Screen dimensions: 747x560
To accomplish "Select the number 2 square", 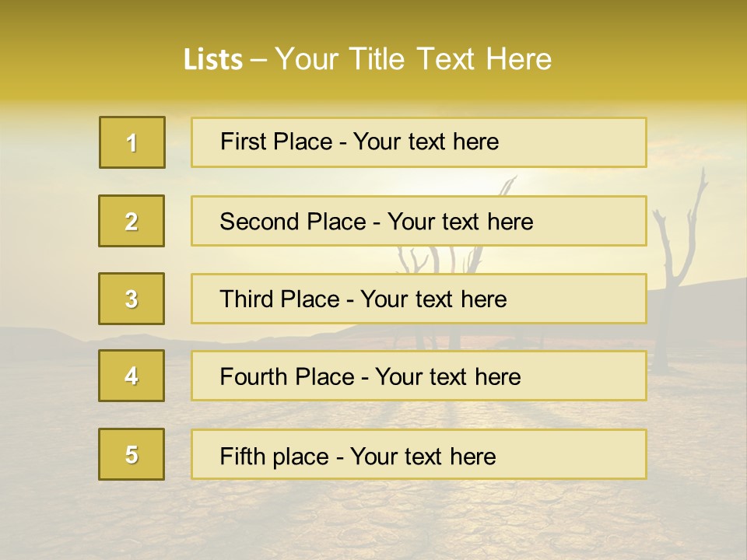I will [132, 221].
